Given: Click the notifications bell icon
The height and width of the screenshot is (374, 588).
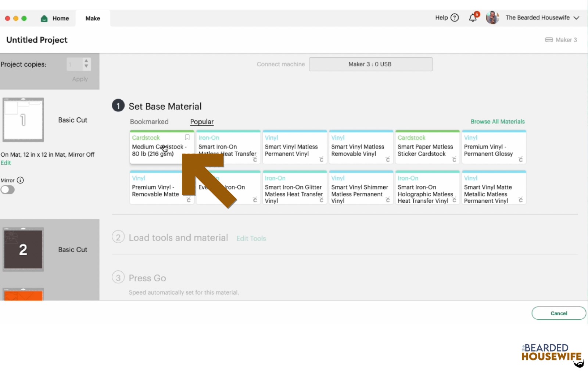Looking at the screenshot, I should point(473,17).
